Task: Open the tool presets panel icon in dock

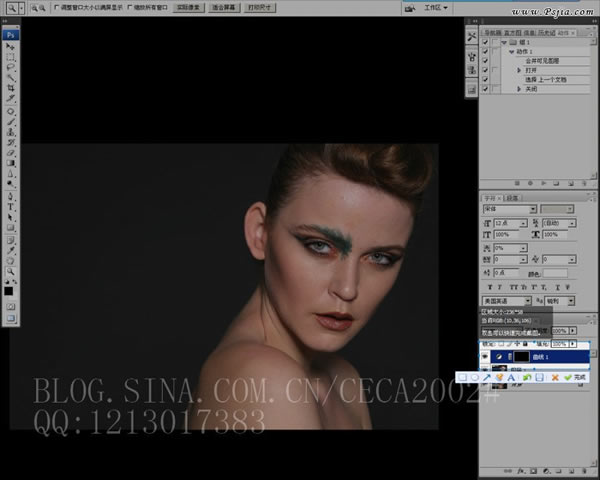Action: tap(471, 37)
